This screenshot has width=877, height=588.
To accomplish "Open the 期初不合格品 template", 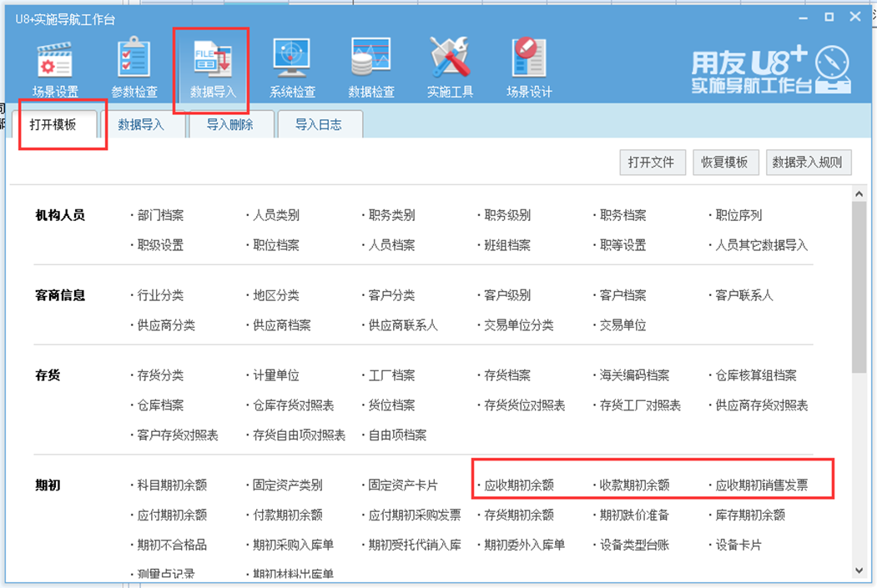I will (172, 545).
